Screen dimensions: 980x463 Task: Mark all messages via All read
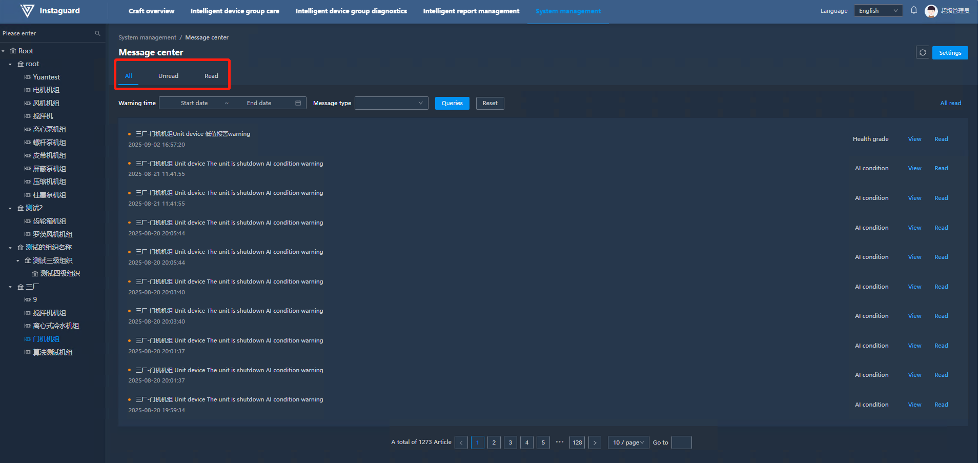tap(951, 103)
